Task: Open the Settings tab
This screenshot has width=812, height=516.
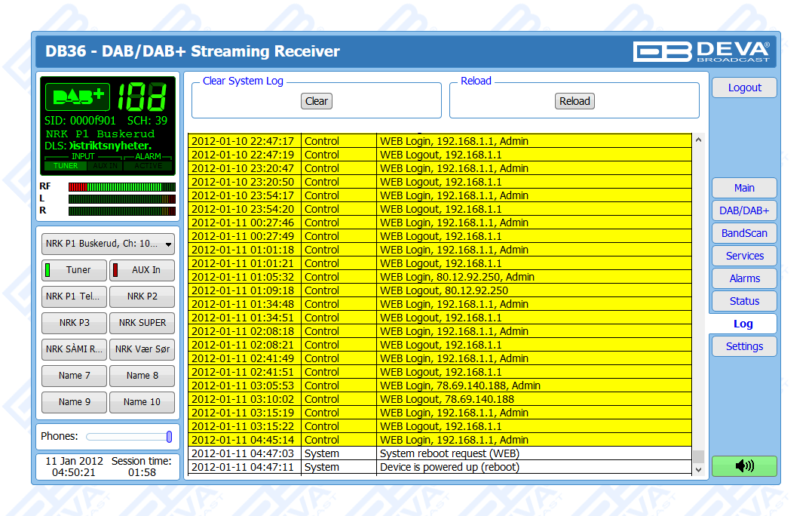Action: pyautogui.click(x=744, y=346)
